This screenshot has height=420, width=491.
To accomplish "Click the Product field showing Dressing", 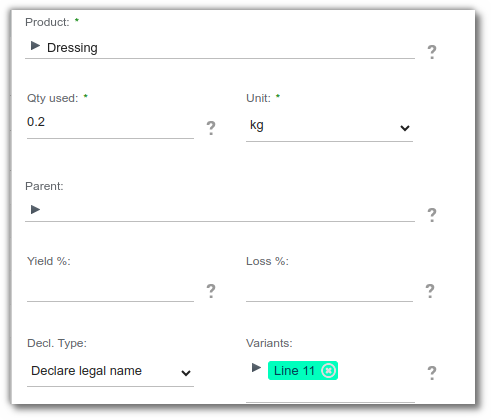I will [x=220, y=48].
